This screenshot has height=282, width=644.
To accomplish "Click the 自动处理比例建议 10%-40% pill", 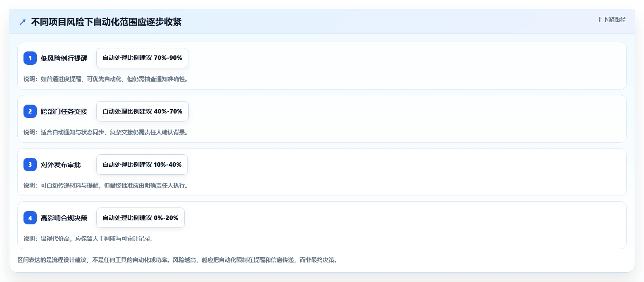I will pos(142,164).
